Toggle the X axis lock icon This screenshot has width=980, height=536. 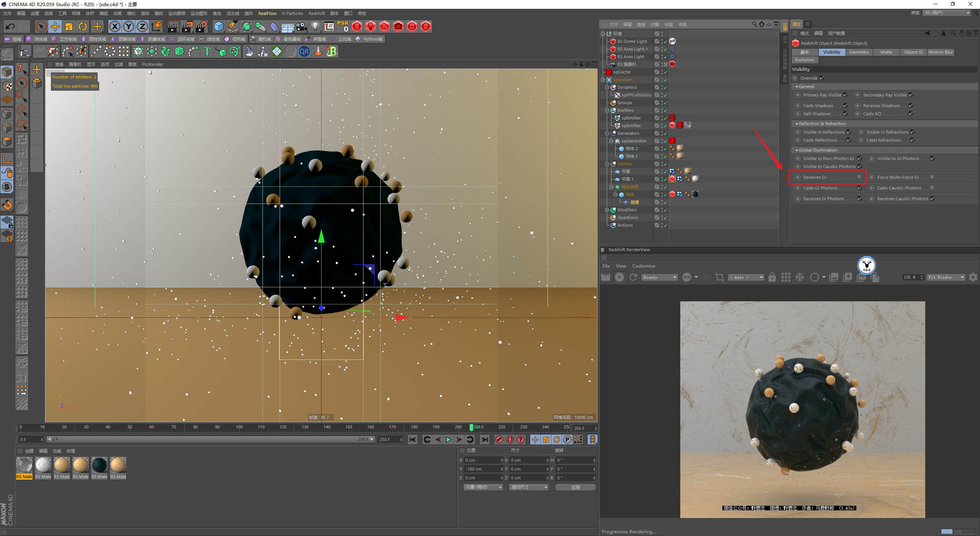114,26
